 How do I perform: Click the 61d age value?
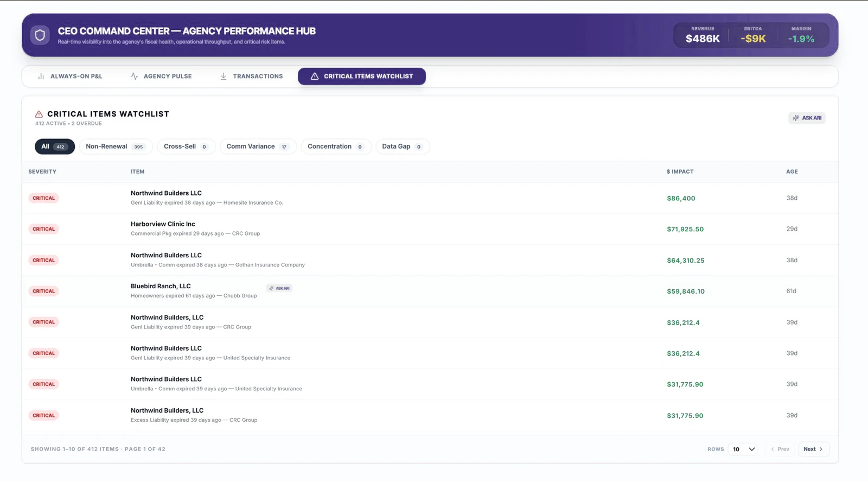point(792,292)
